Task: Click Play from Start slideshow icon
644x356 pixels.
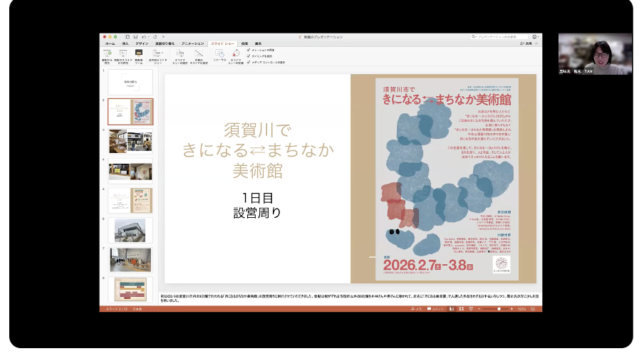Action: (x=109, y=53)
